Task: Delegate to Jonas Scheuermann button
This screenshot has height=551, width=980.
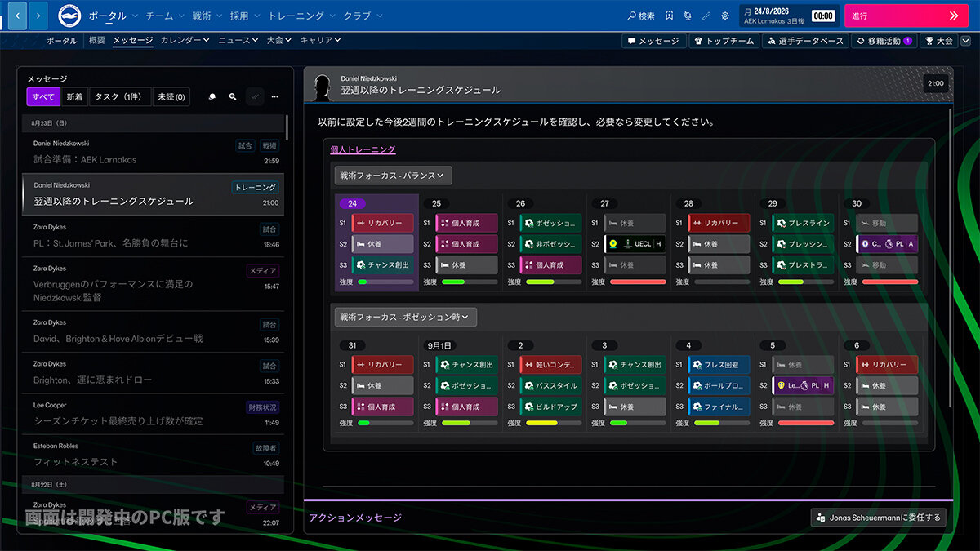Action: pos(878,517)
